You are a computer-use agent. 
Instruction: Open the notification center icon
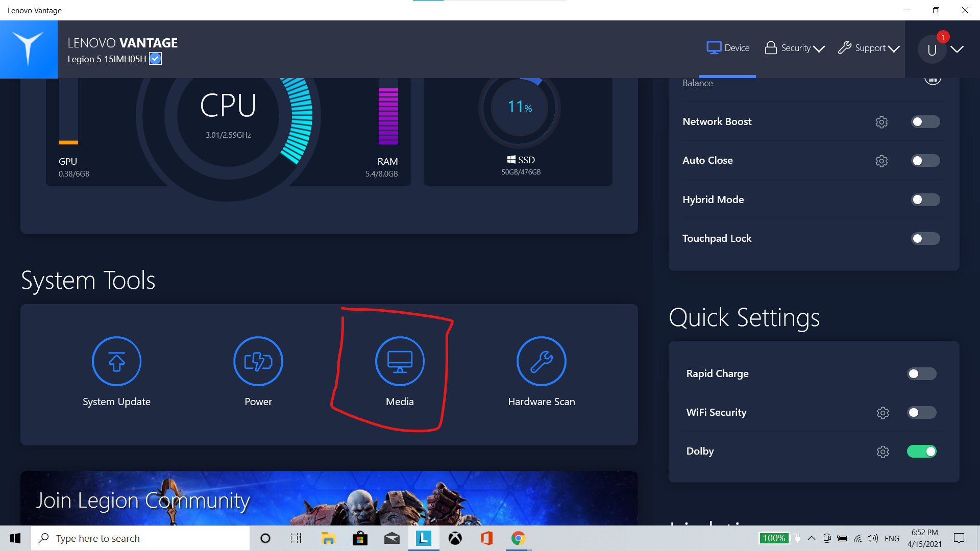tap(959, 538)
